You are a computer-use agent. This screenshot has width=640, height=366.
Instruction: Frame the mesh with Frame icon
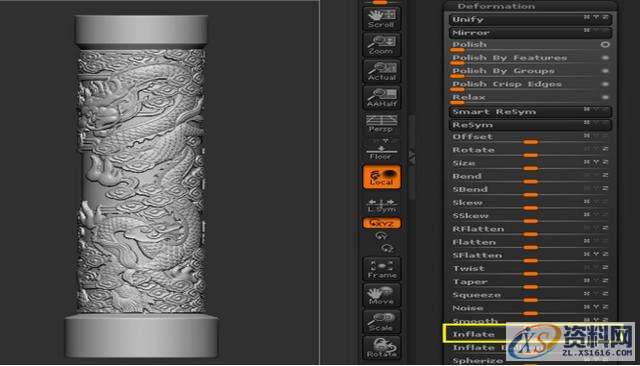[x=381, y=269]
